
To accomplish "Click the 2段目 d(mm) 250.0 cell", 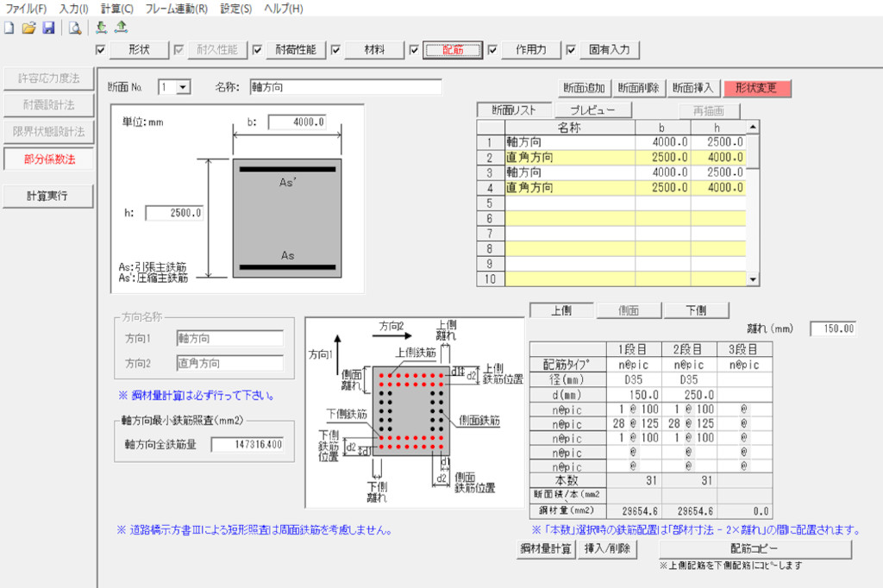I will [x=689, y=395].
